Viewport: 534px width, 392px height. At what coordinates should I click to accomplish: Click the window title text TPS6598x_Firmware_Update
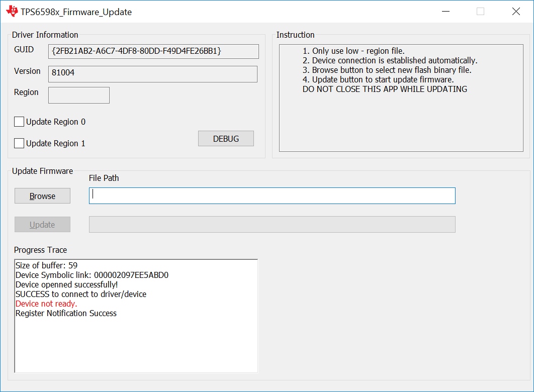tap(76, 12)
